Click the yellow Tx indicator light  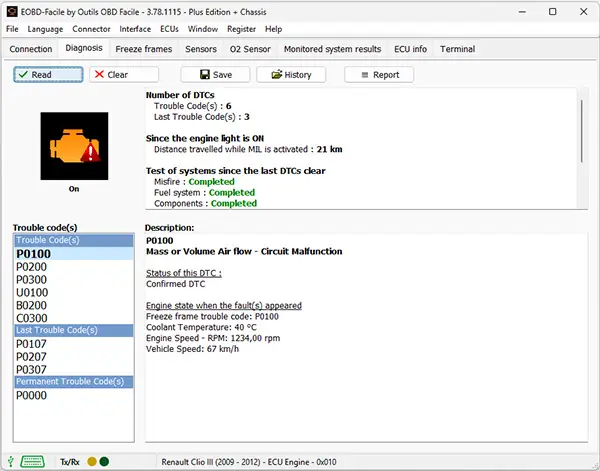[x=92, y=462]
